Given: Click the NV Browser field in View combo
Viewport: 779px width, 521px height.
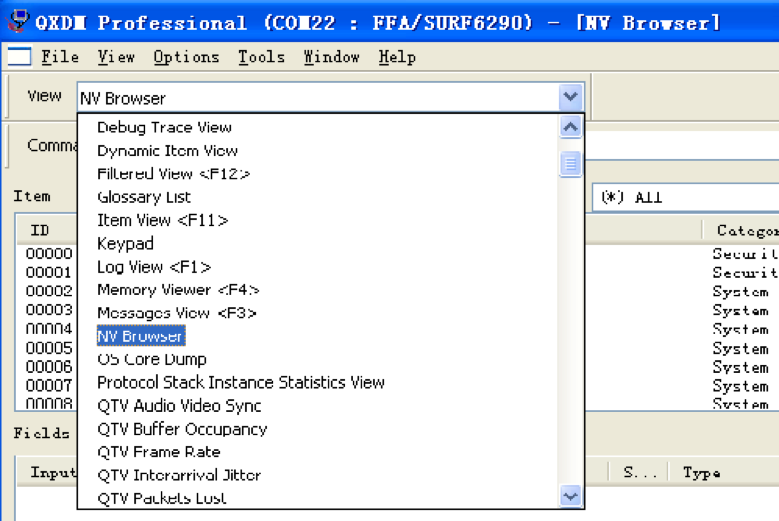Looking at the screenshot, I should pos(318,98).
